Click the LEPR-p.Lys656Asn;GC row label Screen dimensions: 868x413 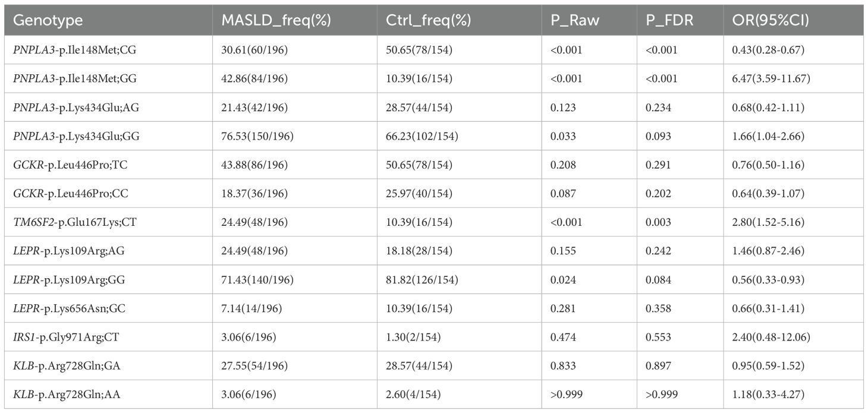coord(72,308)
